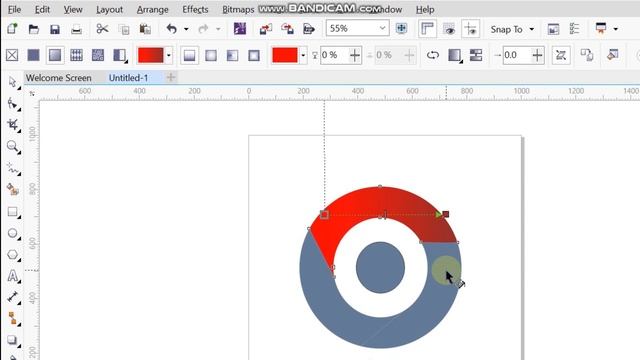This screenshot has height=360, width=640.
Task: Select the Pick tool
Action: click(13, 82)
